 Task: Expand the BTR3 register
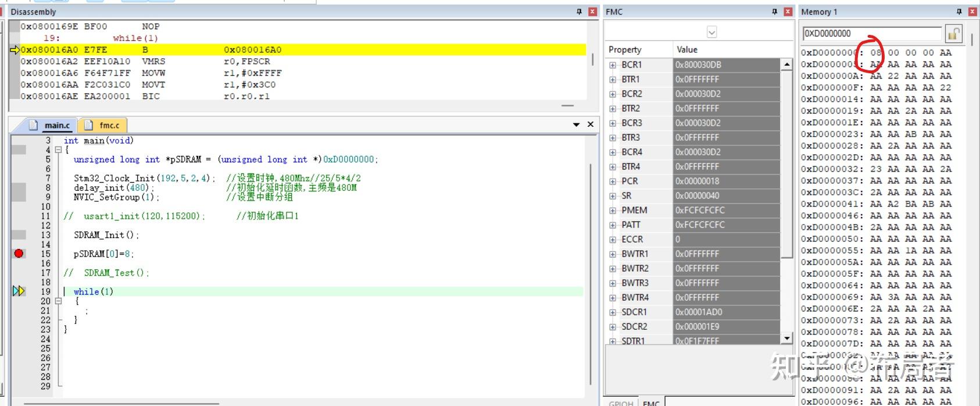tap(613, 137)
